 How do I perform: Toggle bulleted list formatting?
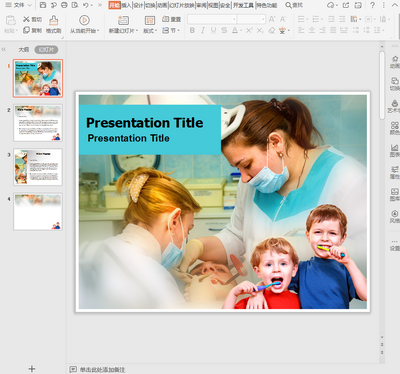(x=301, y=19)
